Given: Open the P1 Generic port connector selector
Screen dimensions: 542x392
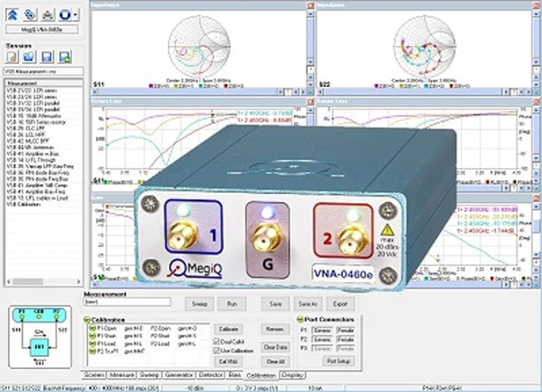Looking at the screenshot, I should click(322, 330).
